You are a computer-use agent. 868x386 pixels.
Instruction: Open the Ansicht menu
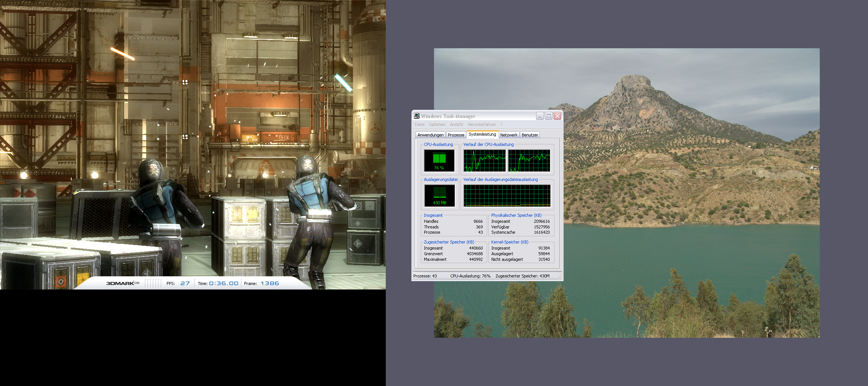click(456, 124)
